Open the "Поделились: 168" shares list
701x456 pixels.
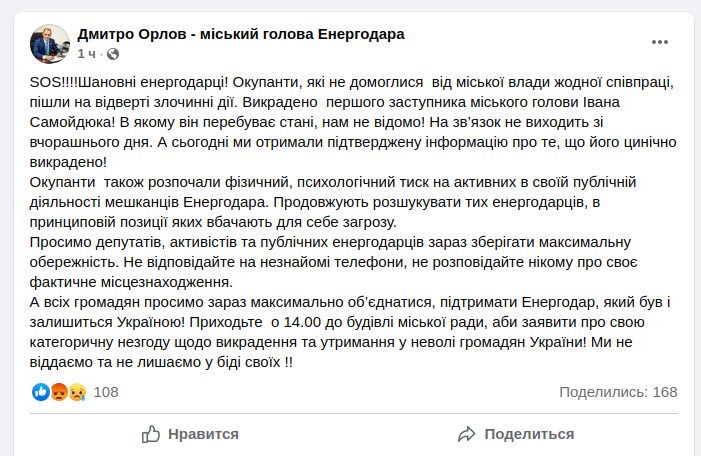[x=618, y=392]
